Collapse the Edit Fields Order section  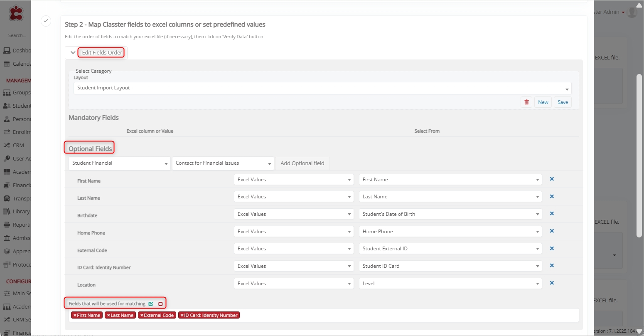[73, 53]
